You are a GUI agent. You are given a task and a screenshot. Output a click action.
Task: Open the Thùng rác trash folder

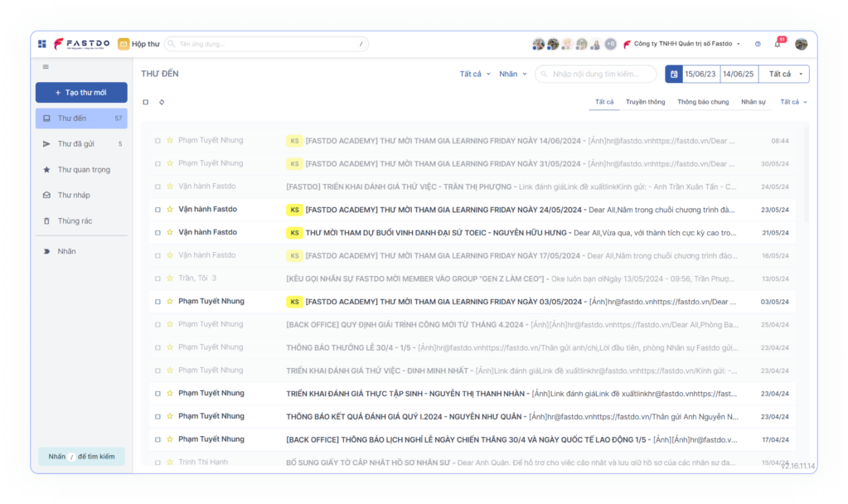(x=74, y=221)
